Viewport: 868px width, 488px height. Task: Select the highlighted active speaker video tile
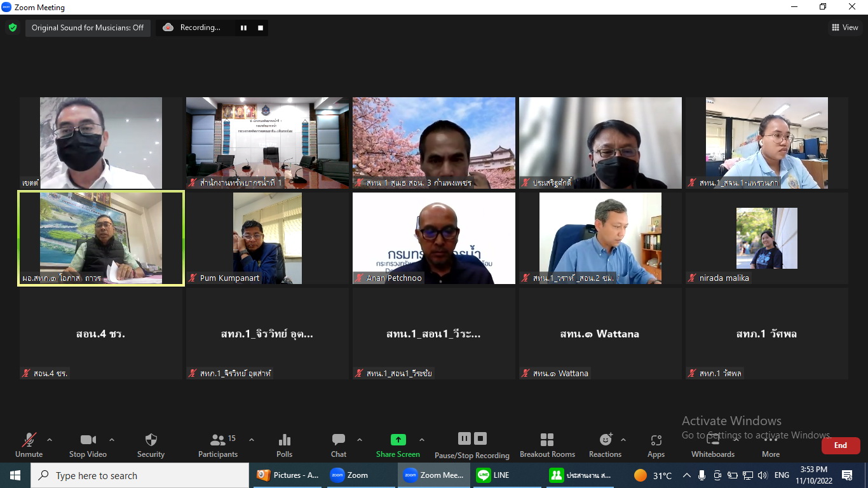(x=101, y=238)
